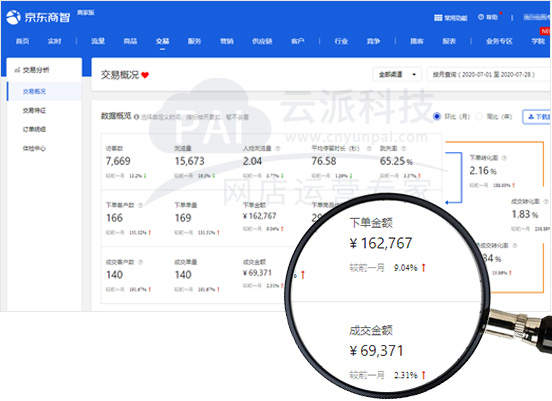
Task: Click the question icon beside 下单转化率
Action: click(x=504, y=158)
